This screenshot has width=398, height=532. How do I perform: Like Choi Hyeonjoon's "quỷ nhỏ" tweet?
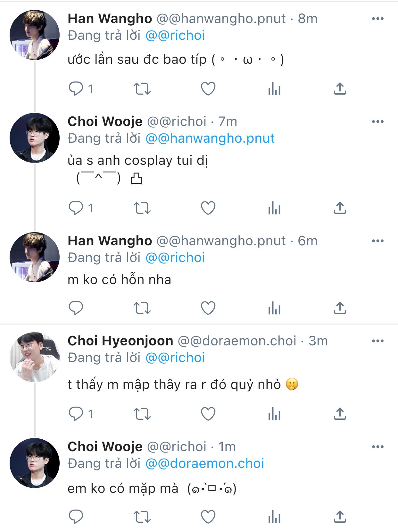(x=208, y=414)
